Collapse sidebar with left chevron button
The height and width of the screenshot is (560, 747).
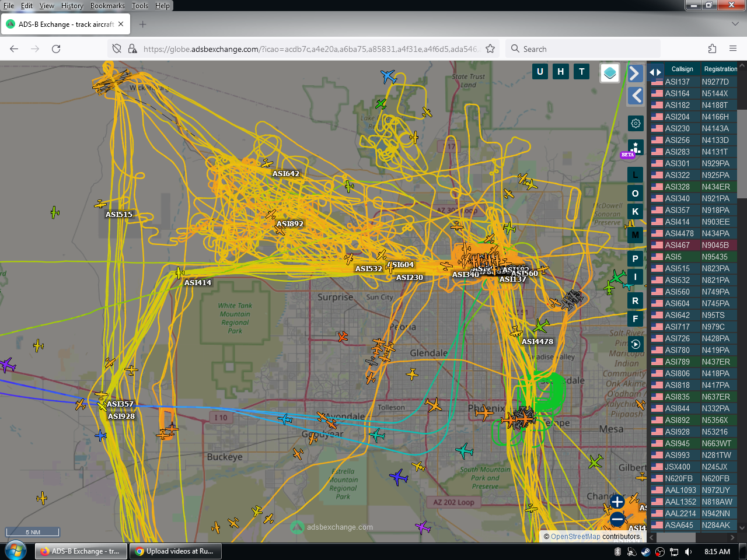click(x=635, y=96)
